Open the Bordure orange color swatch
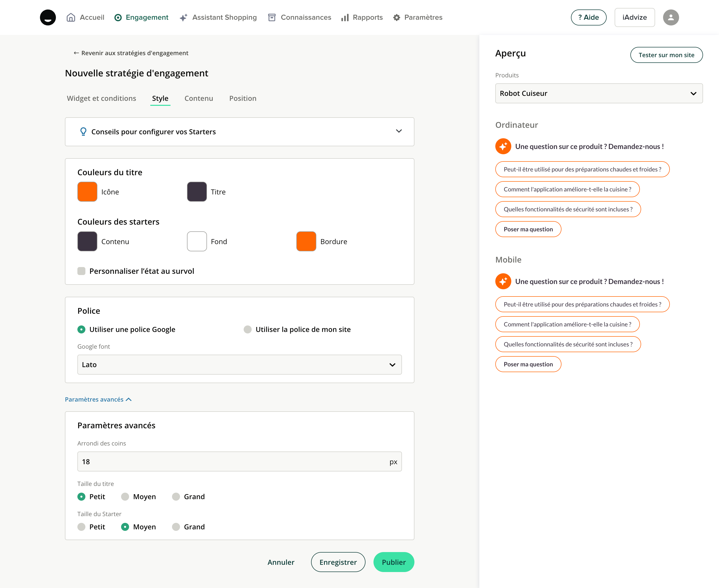 306,242
